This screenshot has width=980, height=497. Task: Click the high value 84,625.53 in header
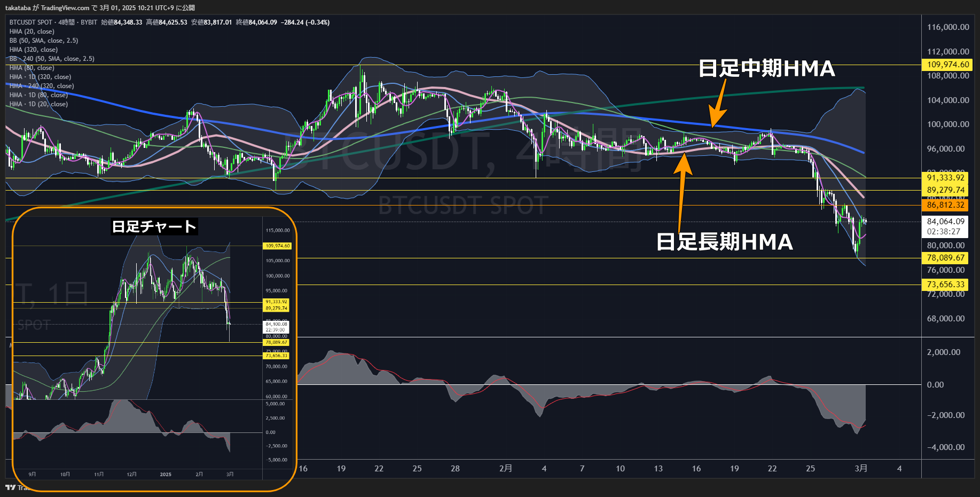point(173,22)
